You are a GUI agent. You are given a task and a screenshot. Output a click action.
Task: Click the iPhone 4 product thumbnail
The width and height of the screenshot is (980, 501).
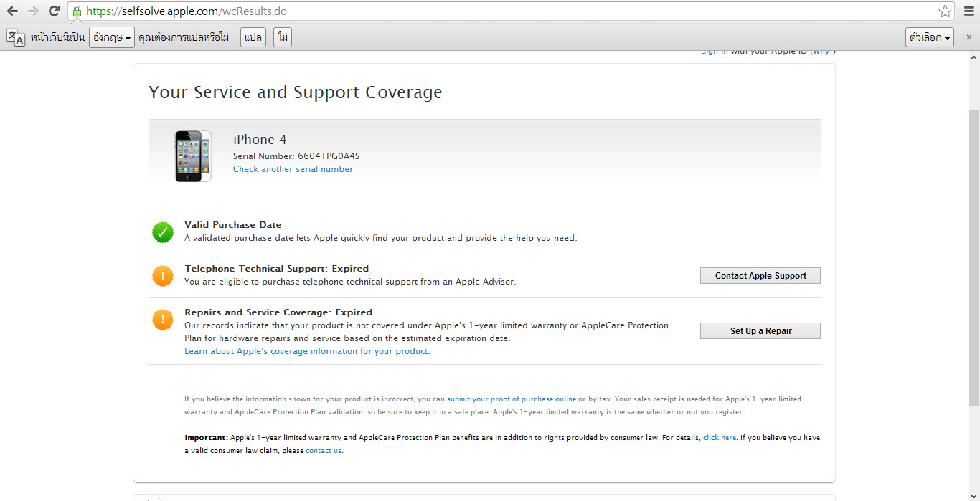pyautogui.click(x=193, y=156)
